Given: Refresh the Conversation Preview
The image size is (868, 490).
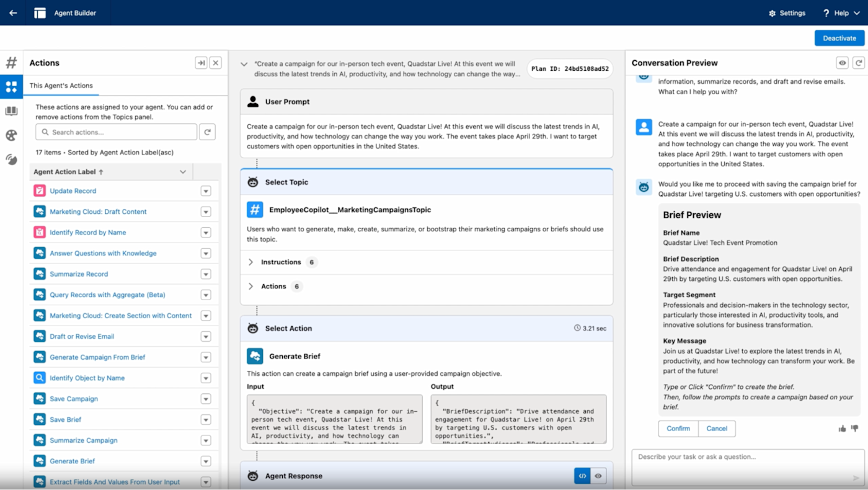Looking at the screenshot, I should click(x=858, y=63).
